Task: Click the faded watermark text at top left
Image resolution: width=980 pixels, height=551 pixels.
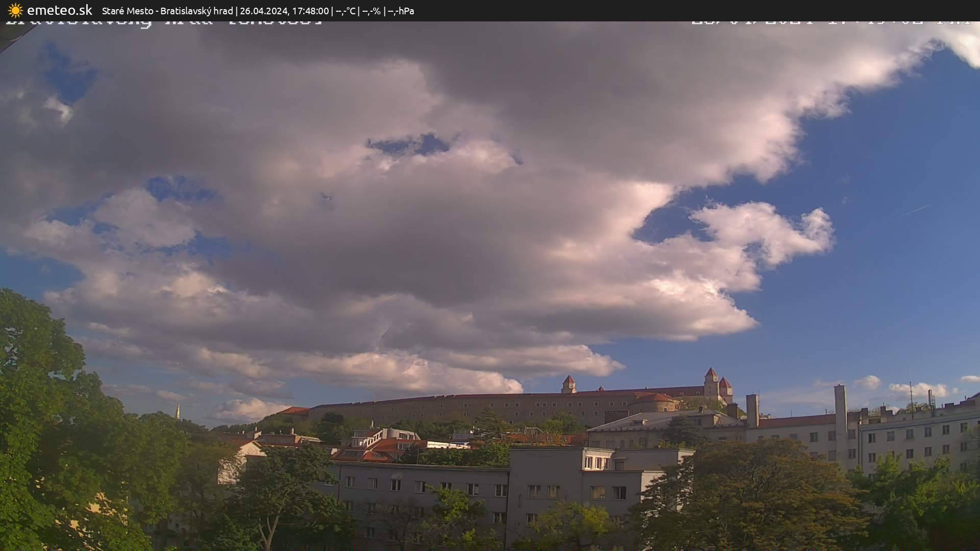Action: click(x=163, y=20)
